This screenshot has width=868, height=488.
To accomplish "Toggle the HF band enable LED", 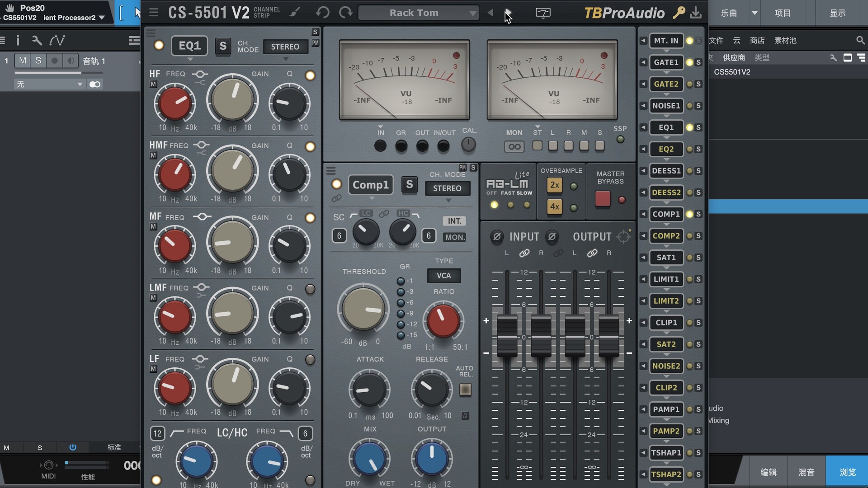I will (310, 75).
